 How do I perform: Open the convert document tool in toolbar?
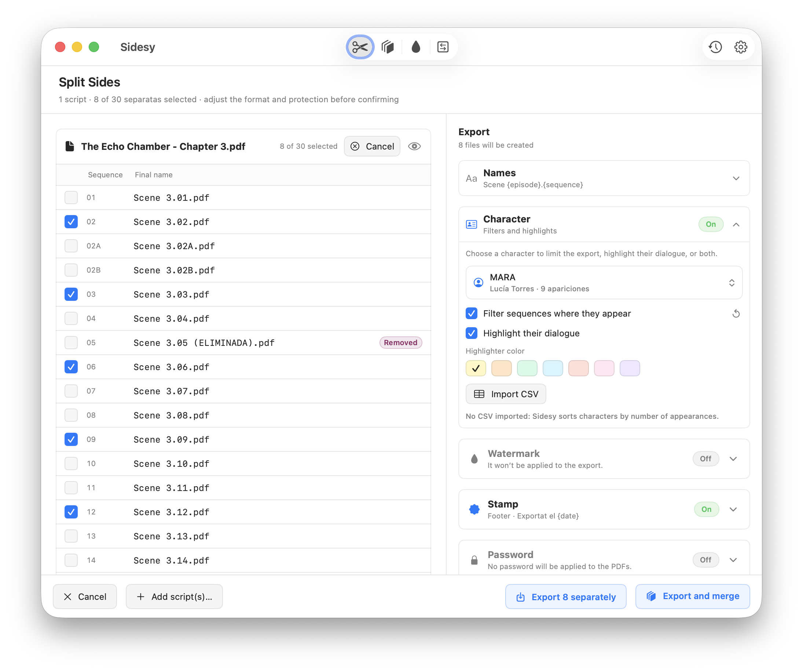tap(443, 47)
